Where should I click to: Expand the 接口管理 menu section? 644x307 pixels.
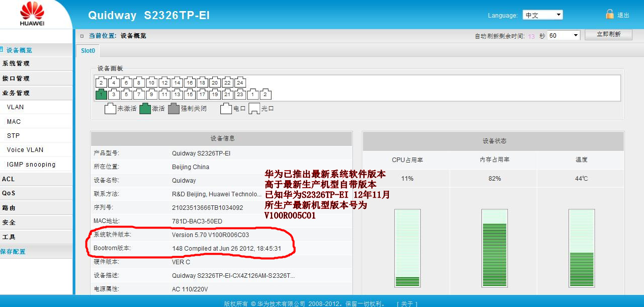36,79
